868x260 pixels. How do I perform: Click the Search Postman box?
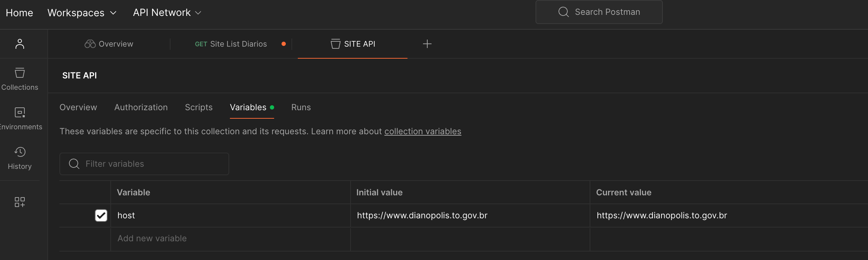tap(599, 12)
